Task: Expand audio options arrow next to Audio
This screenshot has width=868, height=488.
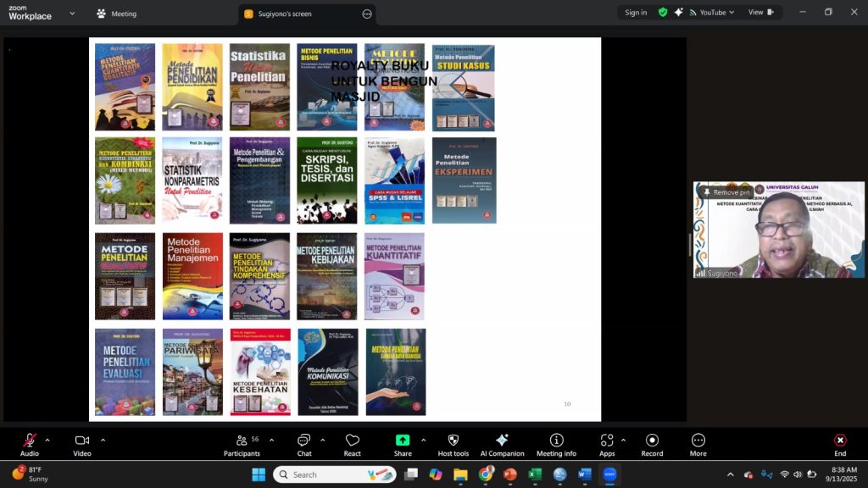Action: tap(47, 440)
